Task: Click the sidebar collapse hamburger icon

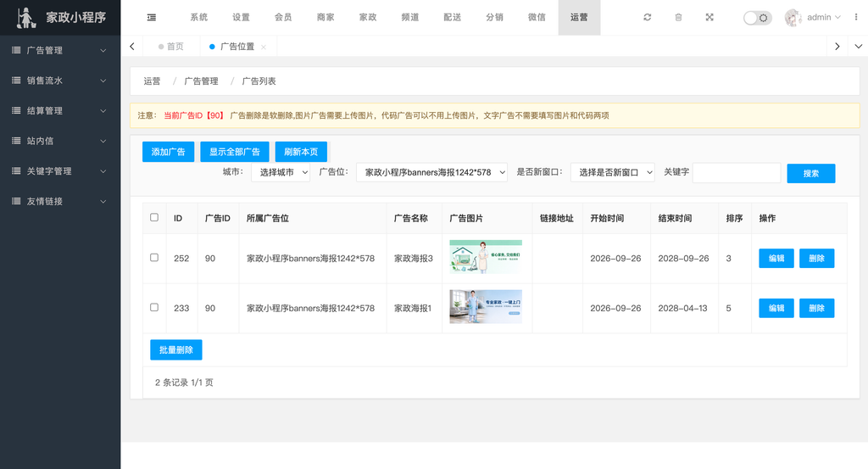Action: click(151, 18)
